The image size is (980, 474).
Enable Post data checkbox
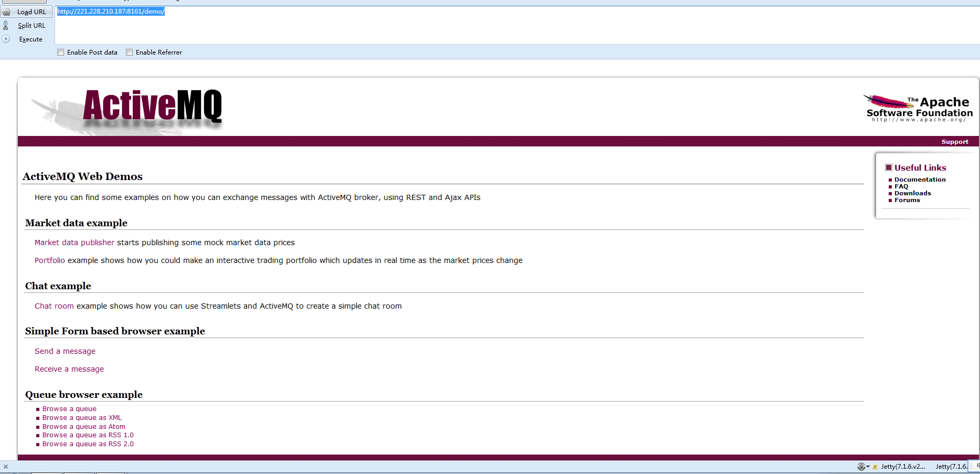click(x=61, y=52)
